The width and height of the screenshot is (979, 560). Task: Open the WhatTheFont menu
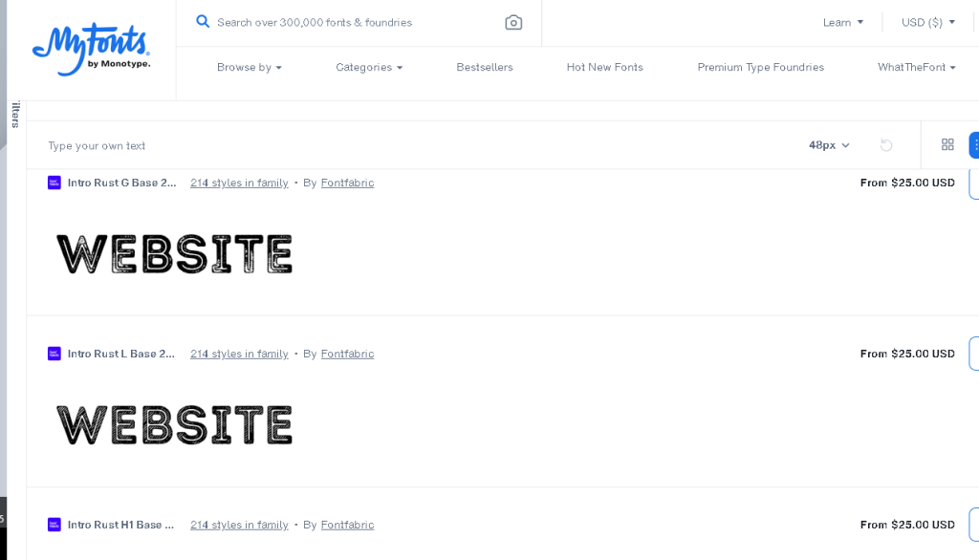(x=916, y=67)
